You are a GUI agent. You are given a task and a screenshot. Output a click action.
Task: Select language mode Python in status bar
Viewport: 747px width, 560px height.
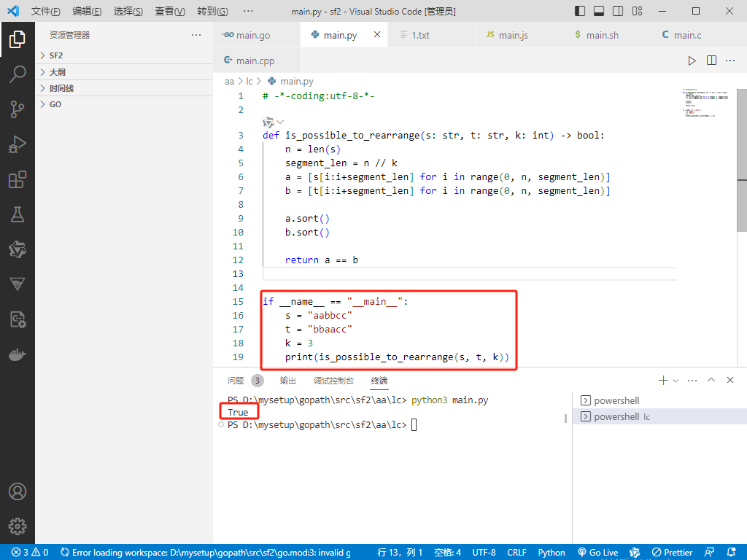[551, 553]
